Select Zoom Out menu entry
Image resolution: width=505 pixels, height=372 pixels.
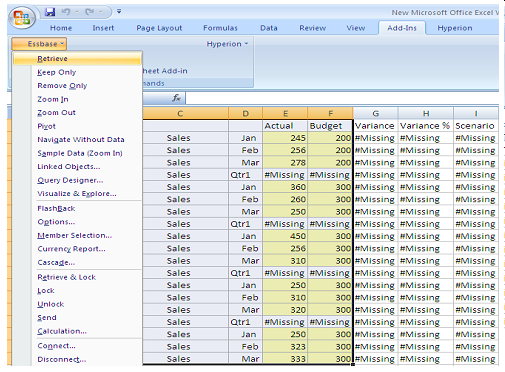[77, 113]
